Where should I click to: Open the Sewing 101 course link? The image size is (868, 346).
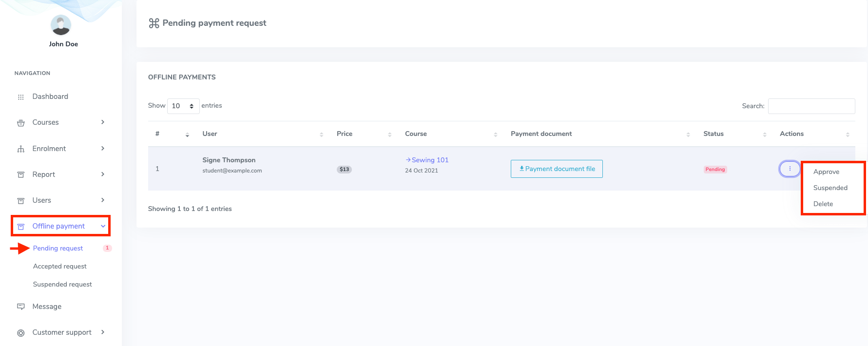point(429,160)
